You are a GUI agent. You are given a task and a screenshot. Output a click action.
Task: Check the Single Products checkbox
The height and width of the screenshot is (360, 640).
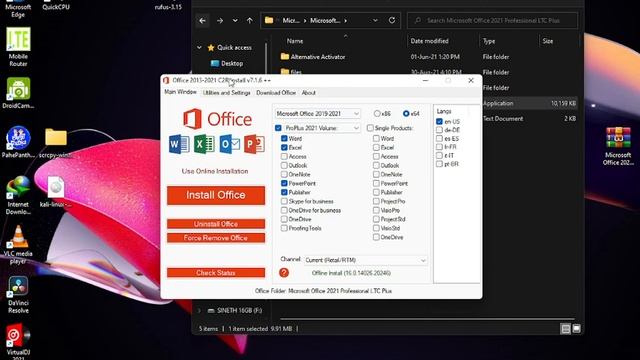(370, 128)
